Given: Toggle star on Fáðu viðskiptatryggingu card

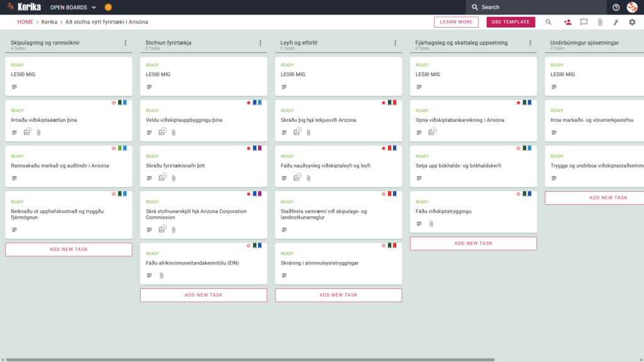Looking at the screenshot, I should pos(518,194).
